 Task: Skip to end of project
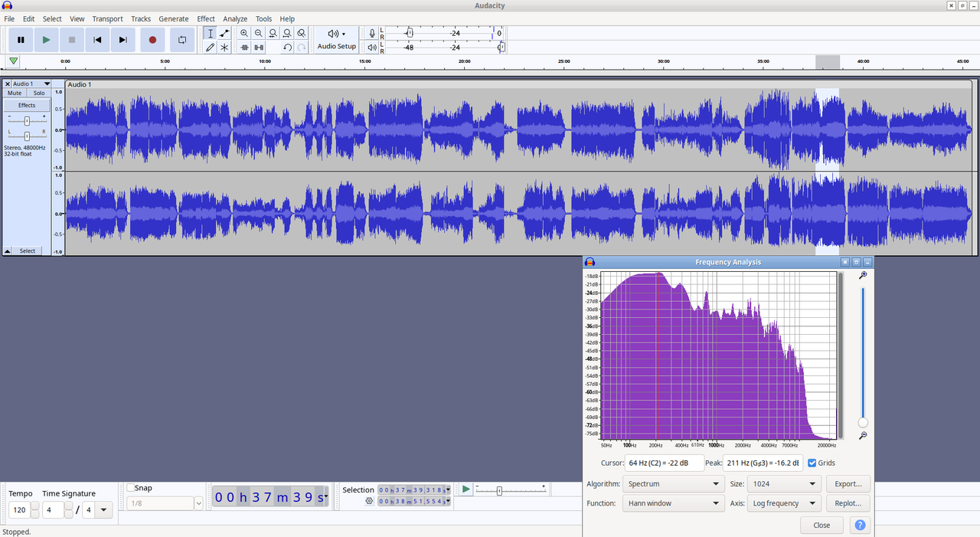(x=122, y=40)
